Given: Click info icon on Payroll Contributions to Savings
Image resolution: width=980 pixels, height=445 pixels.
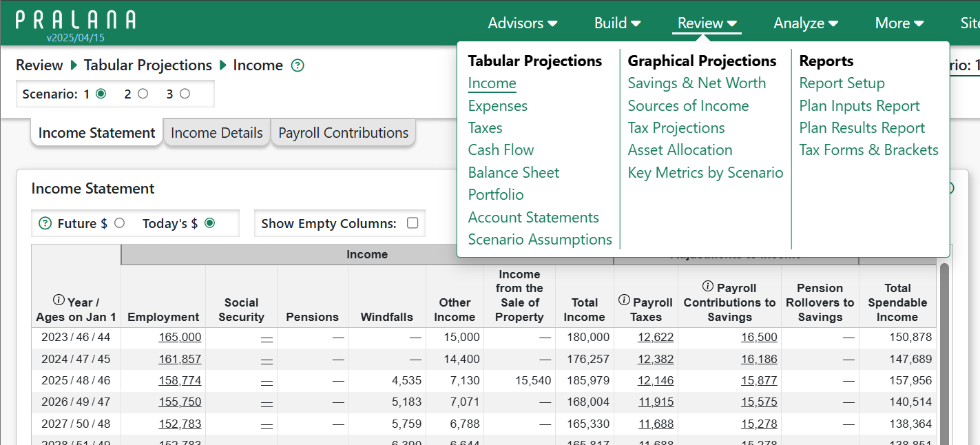Looking at the screenshot, I should 707,286.
